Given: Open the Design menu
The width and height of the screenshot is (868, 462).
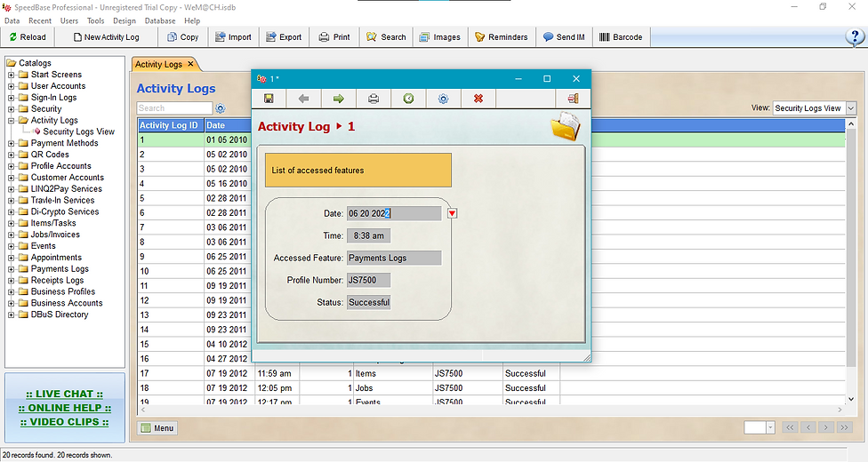Looking at the screenshot, I should 125,20.
